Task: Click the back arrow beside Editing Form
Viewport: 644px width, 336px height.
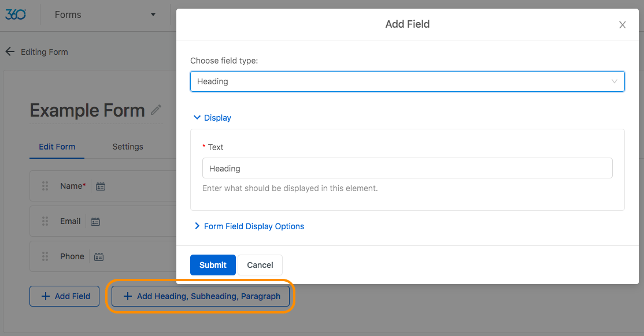Action: (x=10, y=52)
